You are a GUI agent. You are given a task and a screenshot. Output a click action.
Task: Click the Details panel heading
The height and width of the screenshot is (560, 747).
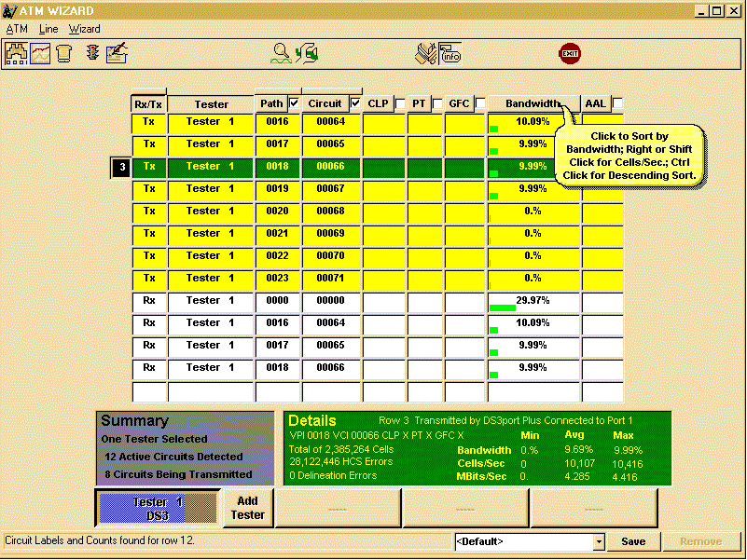(x=312, y=420)
